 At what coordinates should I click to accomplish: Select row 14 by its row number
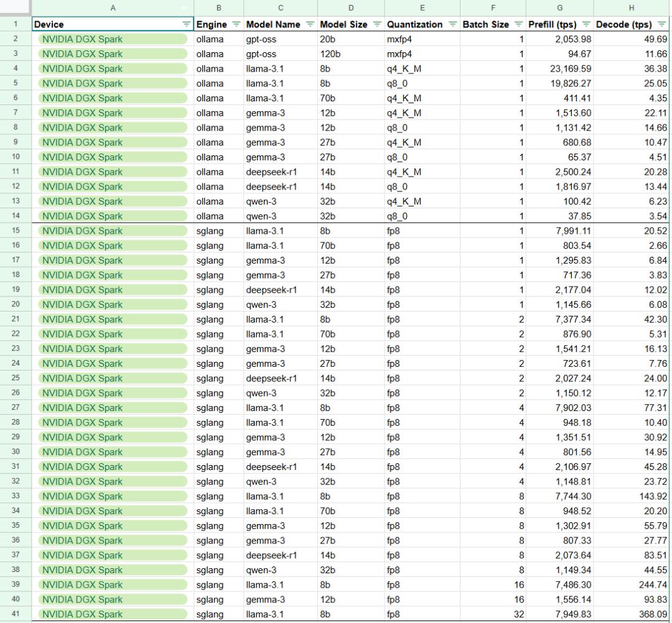15,216
